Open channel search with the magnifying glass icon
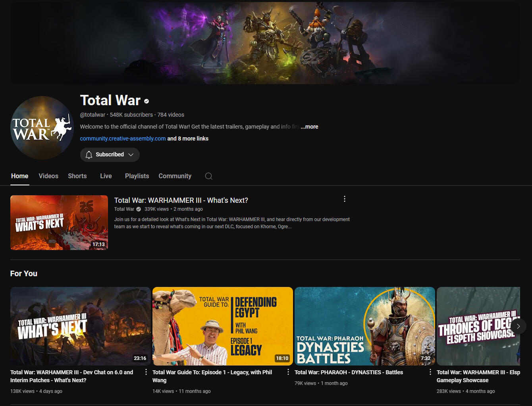 tap(209, 176)
